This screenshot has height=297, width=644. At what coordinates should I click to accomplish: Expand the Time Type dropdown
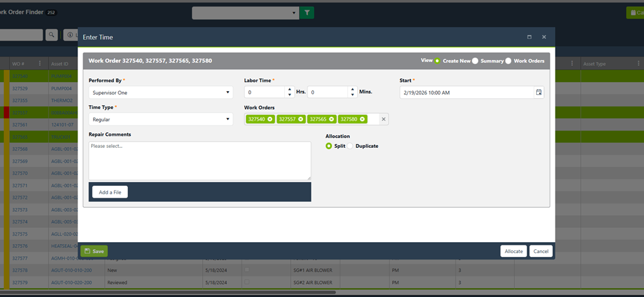tap(160, 119)
